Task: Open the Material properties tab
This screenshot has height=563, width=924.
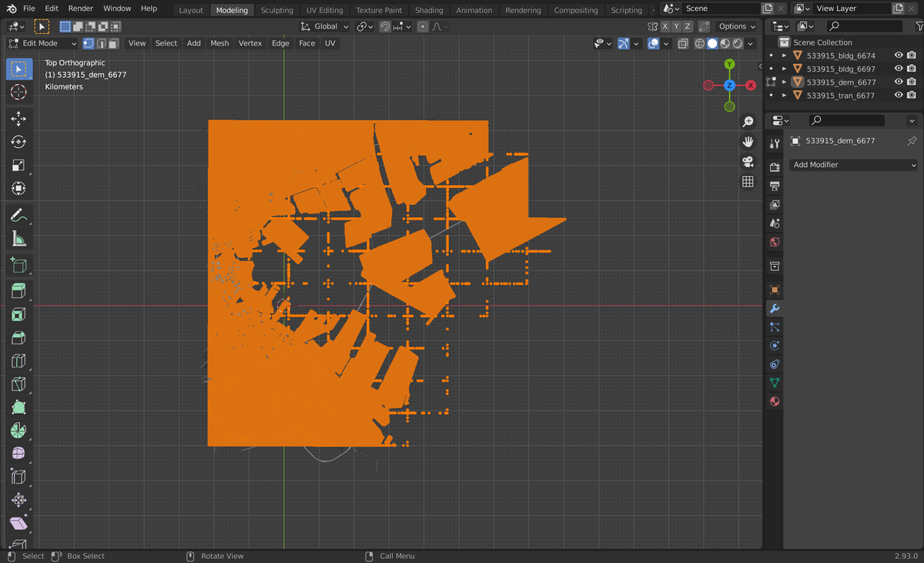Action: pos(775,401)
